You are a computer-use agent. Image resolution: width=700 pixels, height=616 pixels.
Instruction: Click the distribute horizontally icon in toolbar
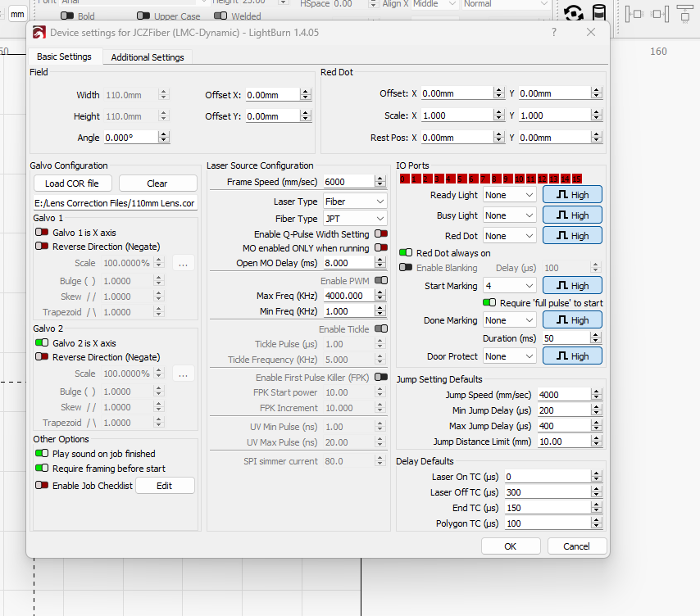click(634, 14)
